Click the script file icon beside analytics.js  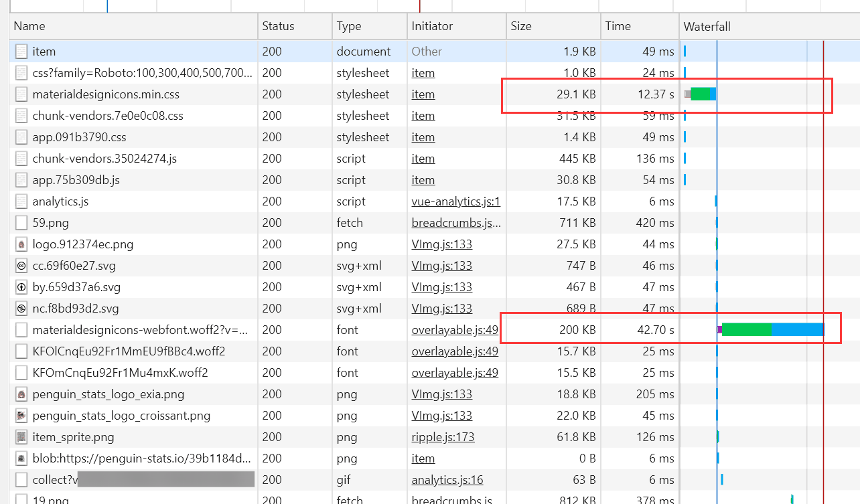coord(21,201)
